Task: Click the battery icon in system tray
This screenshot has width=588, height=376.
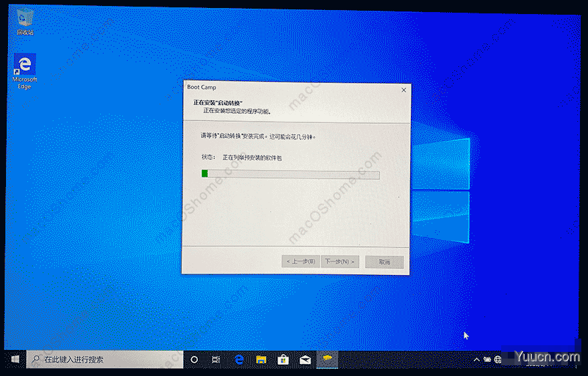Action: point(487,359)
